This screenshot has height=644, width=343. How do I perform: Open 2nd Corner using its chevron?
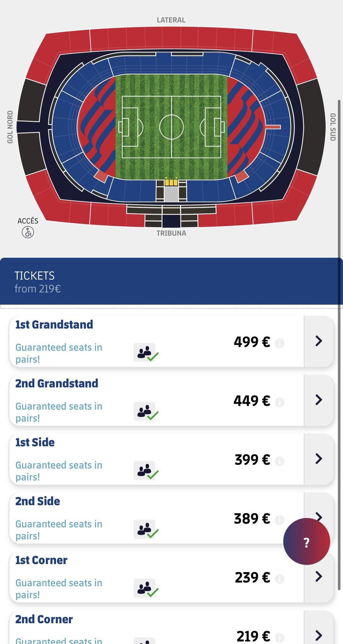click(318, 636)
